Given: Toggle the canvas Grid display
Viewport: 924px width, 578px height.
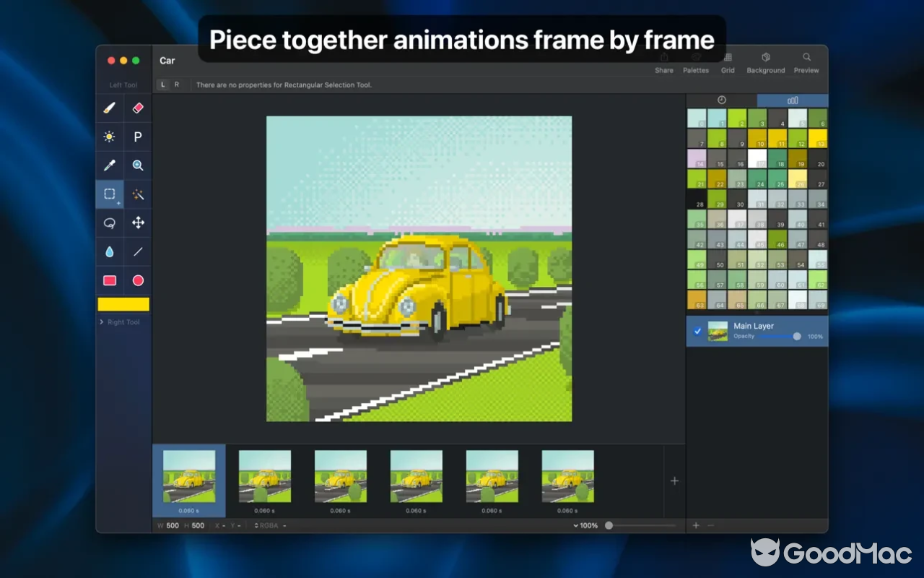Looking at the screenshot, I should click(x=728, y=61).
